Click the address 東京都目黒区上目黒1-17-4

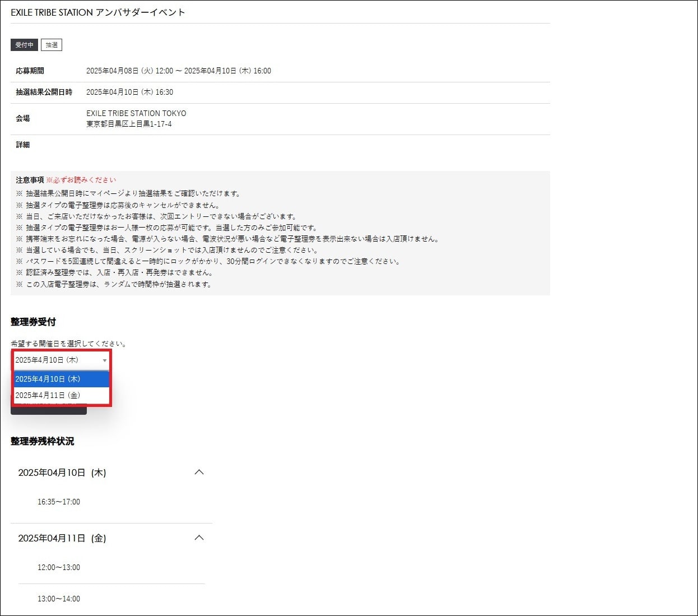129,124
